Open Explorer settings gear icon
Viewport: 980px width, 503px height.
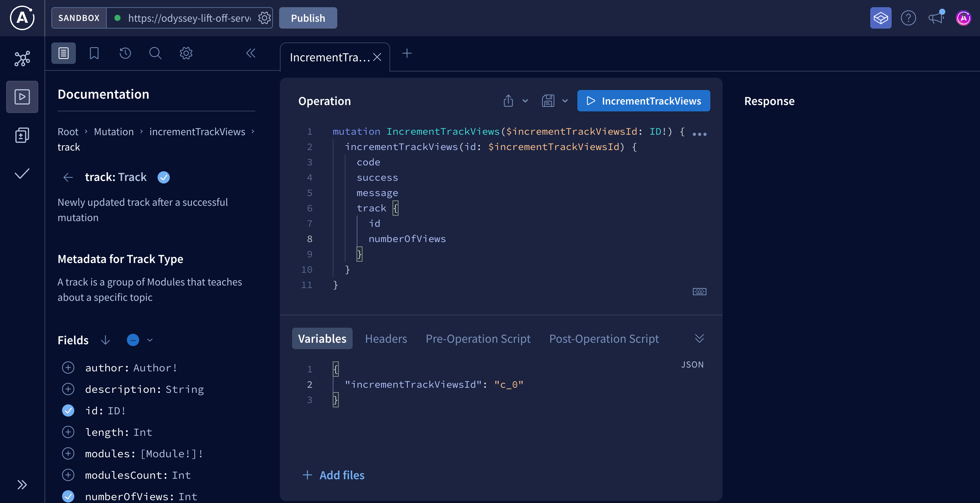point(186,53)
